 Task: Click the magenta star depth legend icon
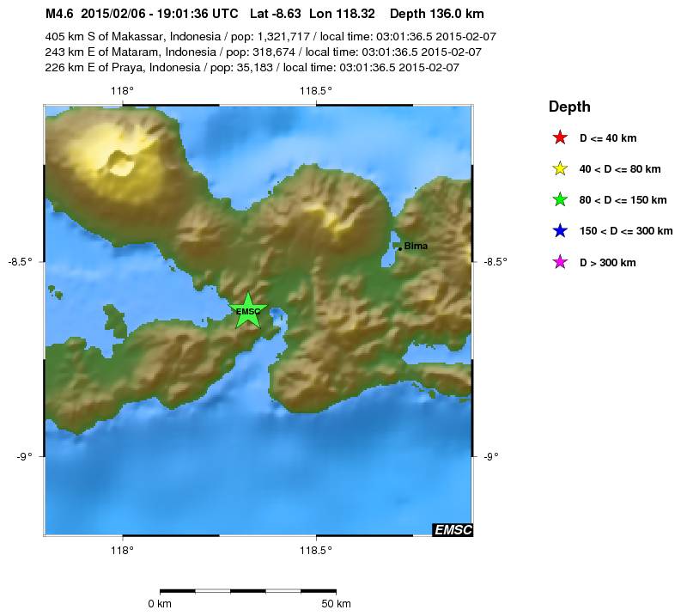560,262
